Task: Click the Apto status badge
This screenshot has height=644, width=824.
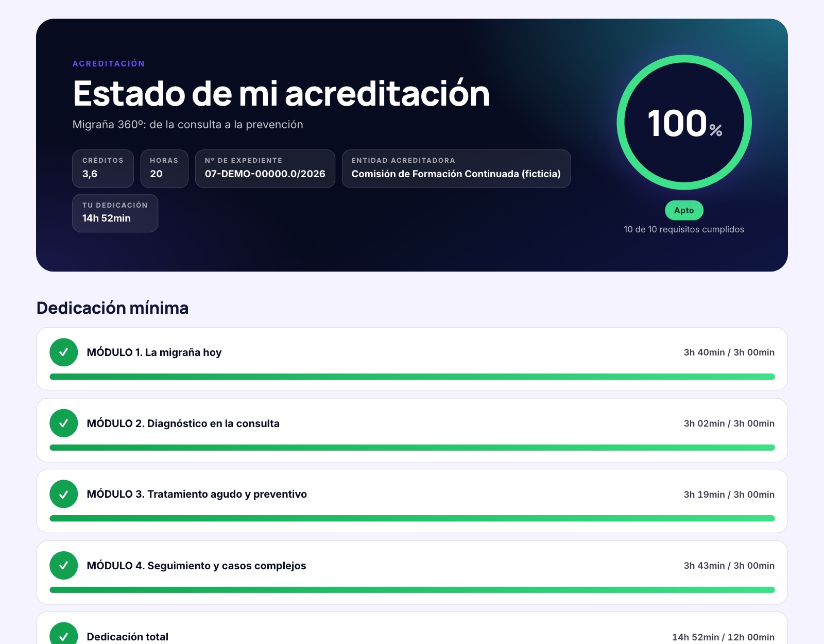Action: coord(684,210)
